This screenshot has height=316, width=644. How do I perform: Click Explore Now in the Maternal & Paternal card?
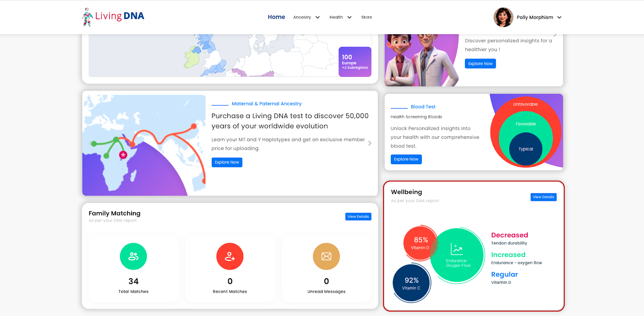pyautogui.click(x=227, y=162)
